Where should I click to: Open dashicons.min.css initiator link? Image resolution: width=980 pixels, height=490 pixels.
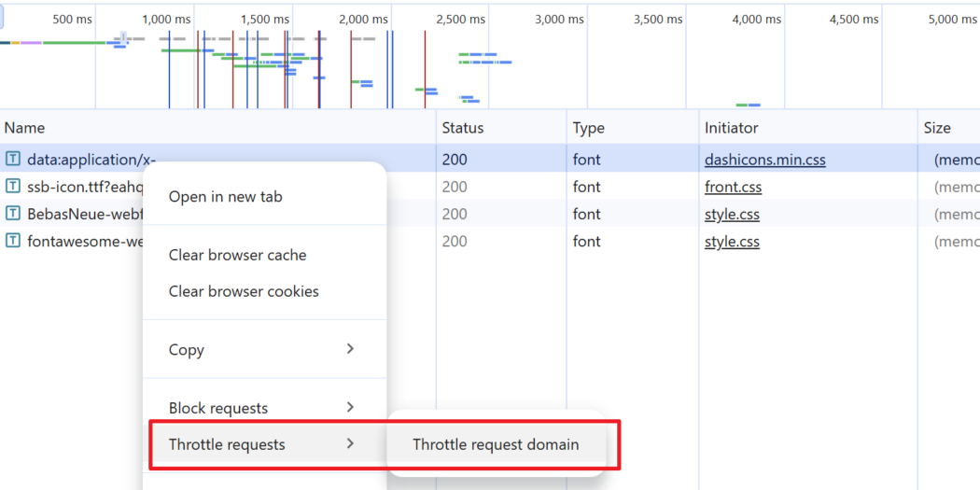[764, 160]
